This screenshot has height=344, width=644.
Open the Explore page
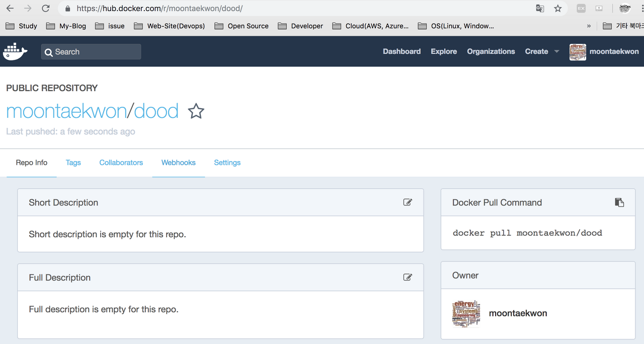click(444, 51)
